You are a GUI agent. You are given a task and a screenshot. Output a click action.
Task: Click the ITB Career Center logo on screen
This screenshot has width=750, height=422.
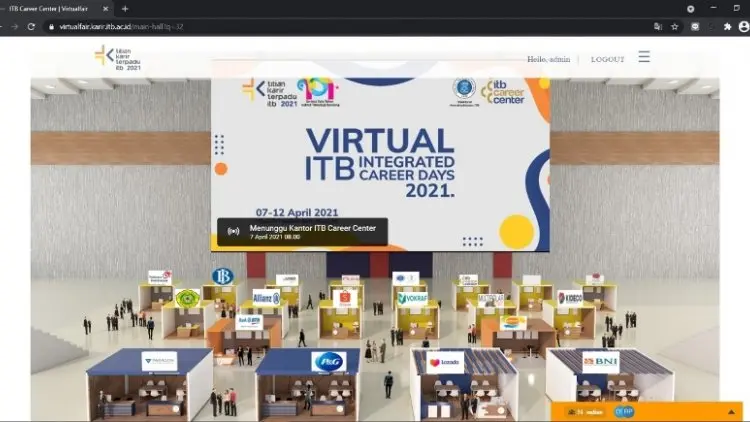503,91
